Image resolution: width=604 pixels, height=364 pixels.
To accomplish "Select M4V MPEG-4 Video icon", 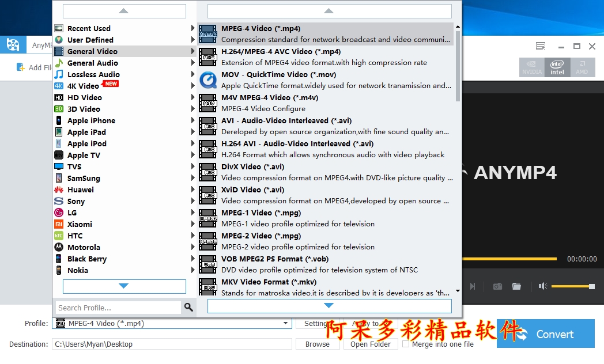I will [208, 104].
